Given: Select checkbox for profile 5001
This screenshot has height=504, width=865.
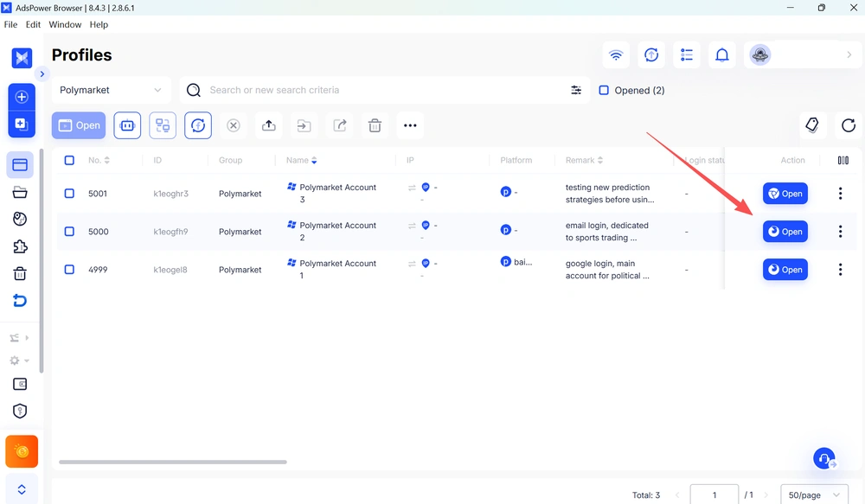Looking at the screenshot, I should pos(69,194).
